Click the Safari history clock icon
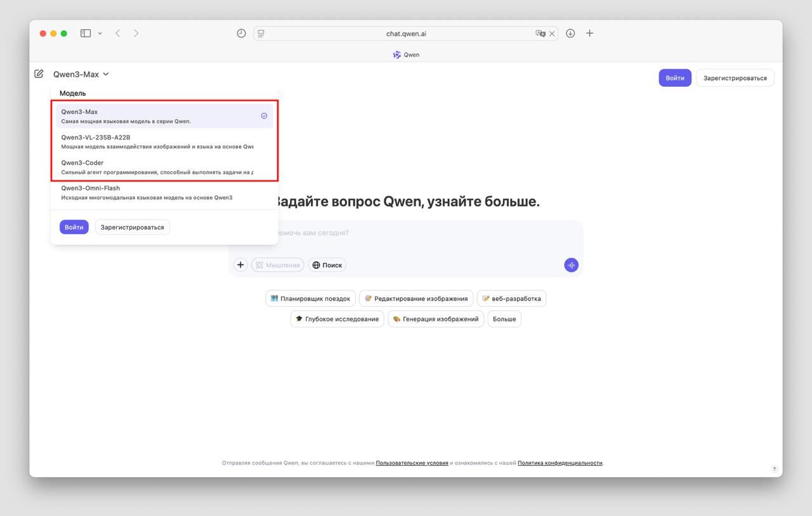Screen dimensions: 812x516 [241, 34]
